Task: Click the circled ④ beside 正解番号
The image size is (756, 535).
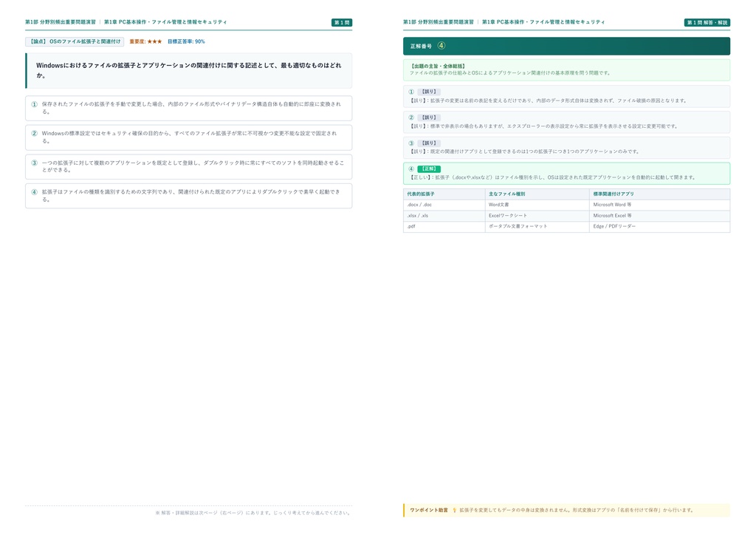Action: coord(441,46)
